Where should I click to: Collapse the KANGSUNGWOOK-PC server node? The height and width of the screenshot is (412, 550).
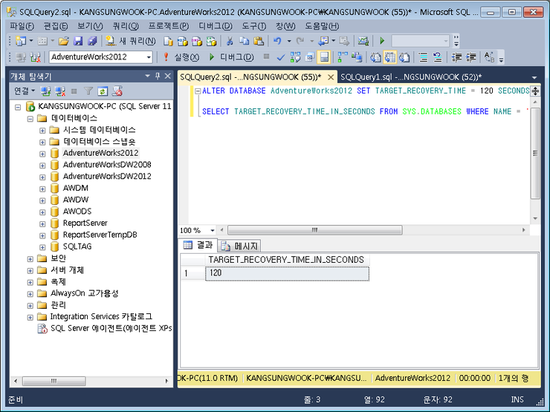click(x=18, y=107)
